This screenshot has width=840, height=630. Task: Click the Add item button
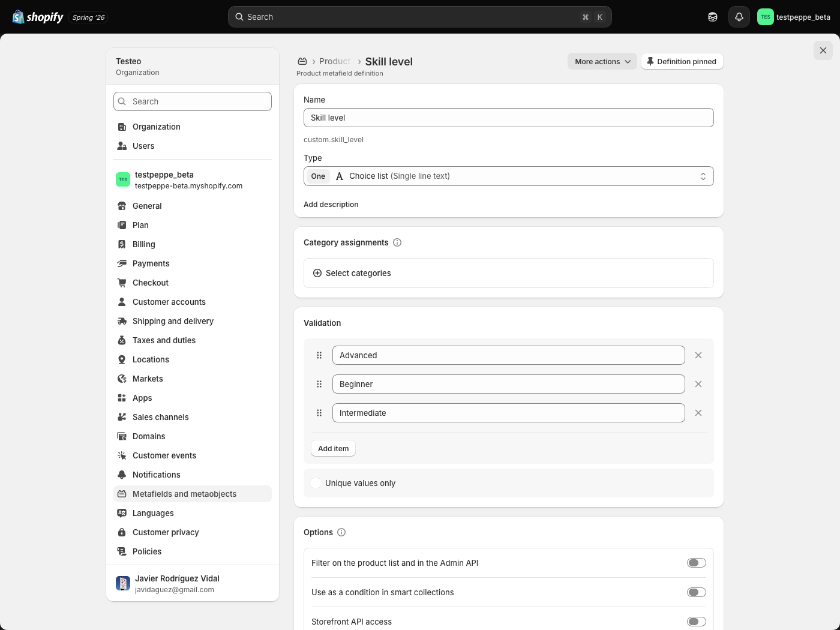coord(333,448)
